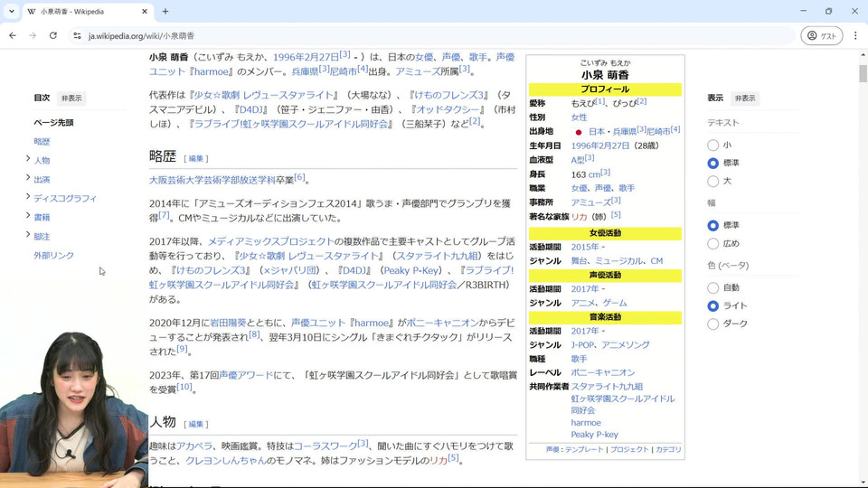Open the harmoe link in infobox
The width and height of the screenshot is (868, 488).
586,422
